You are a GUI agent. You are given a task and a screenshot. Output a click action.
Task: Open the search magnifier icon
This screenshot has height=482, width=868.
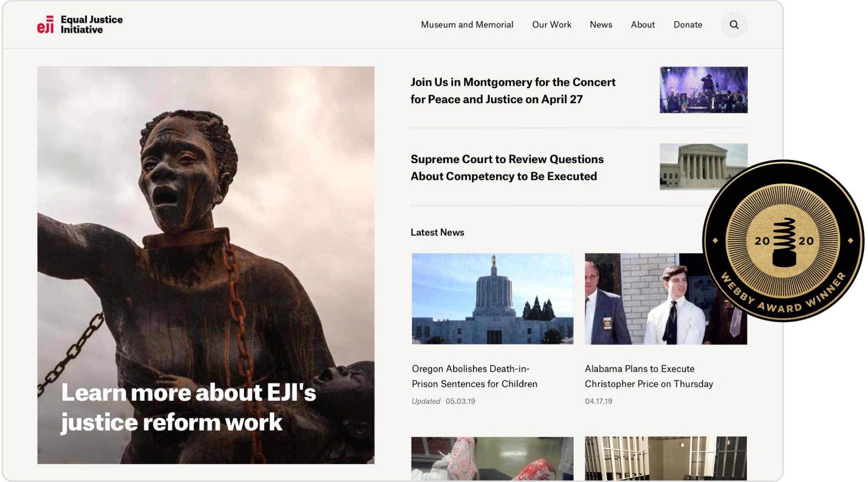click(x=734, y=25)
